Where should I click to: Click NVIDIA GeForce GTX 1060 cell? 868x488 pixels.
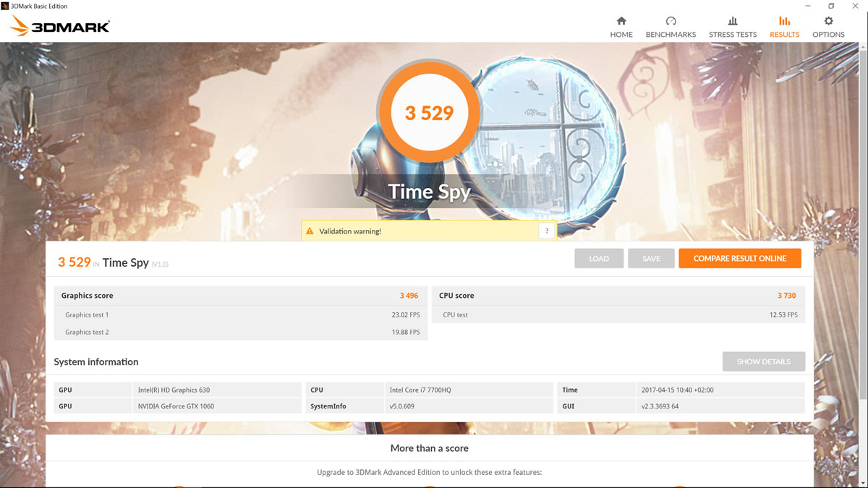click(217, 406)
